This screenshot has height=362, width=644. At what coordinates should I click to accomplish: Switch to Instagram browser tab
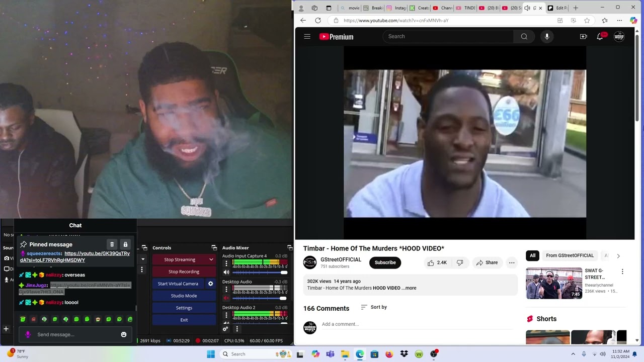pyautogui.click(x=396, y=8)
